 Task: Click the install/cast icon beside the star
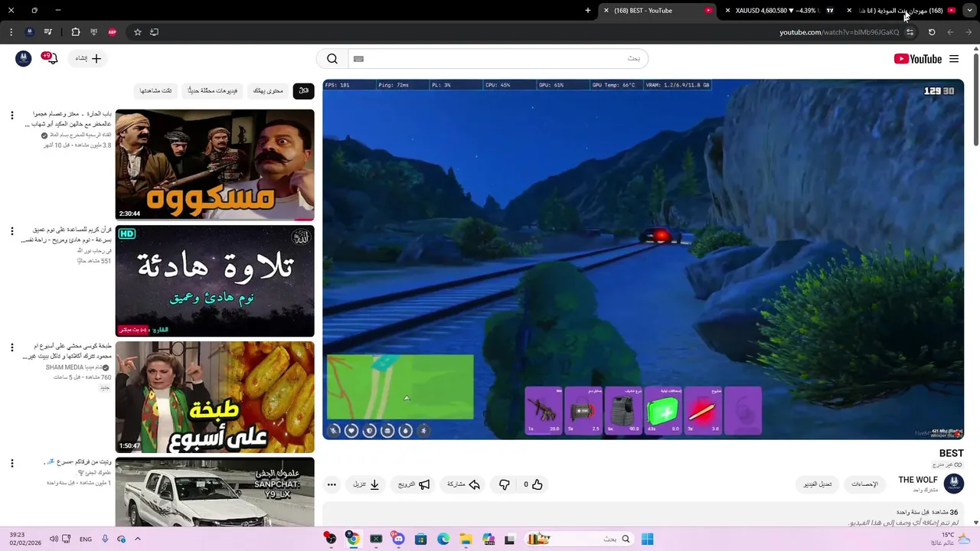(x=154, y=32)
